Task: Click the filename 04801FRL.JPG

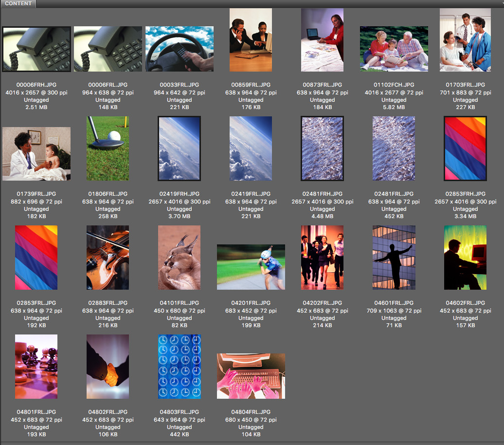Action: click(x=36, y=412)
